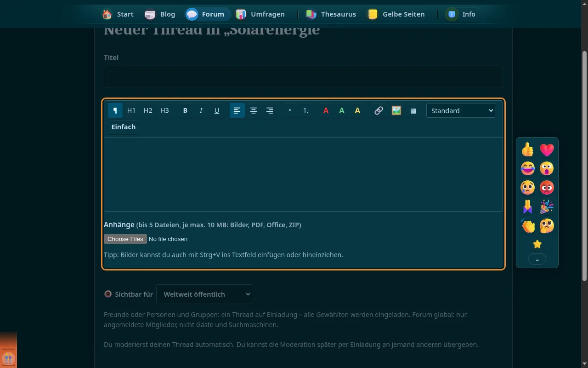Switch editor to Einfach mode

pyautogui.click(x=124, y=127)
